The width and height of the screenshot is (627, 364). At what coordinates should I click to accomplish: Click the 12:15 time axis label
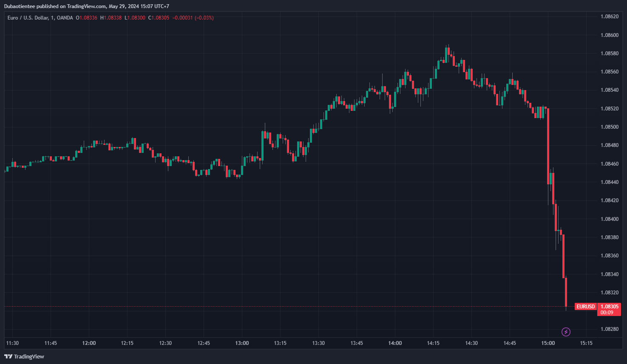(127, 343)
